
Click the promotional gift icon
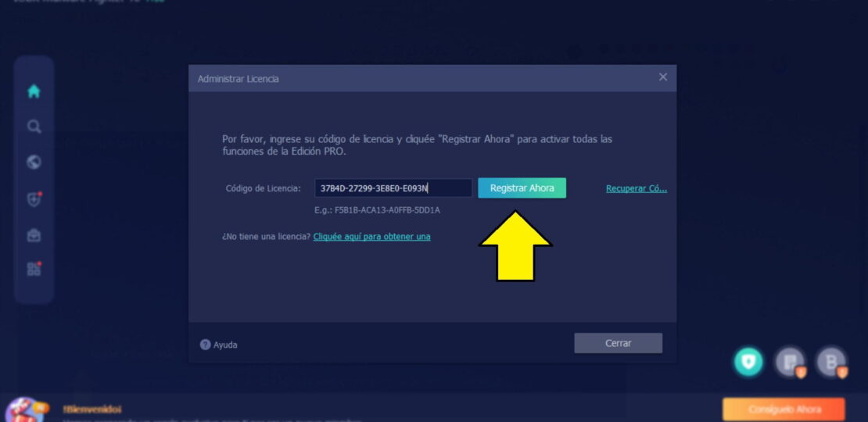tap(23, 409)
